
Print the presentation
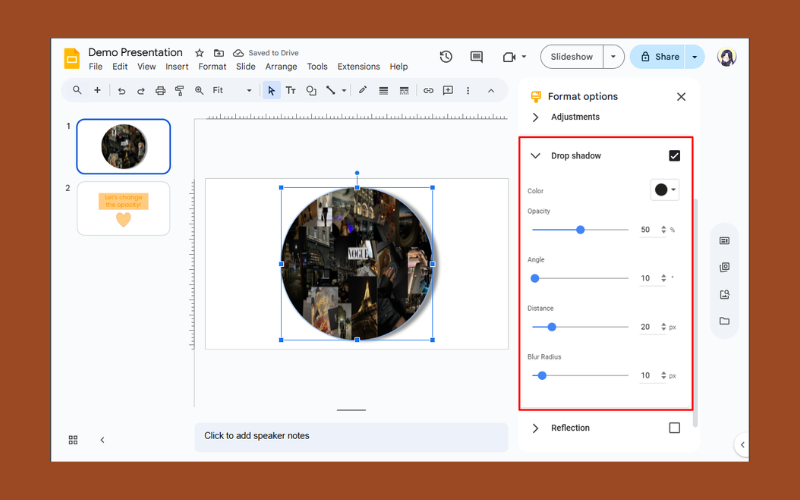point(160,91)
